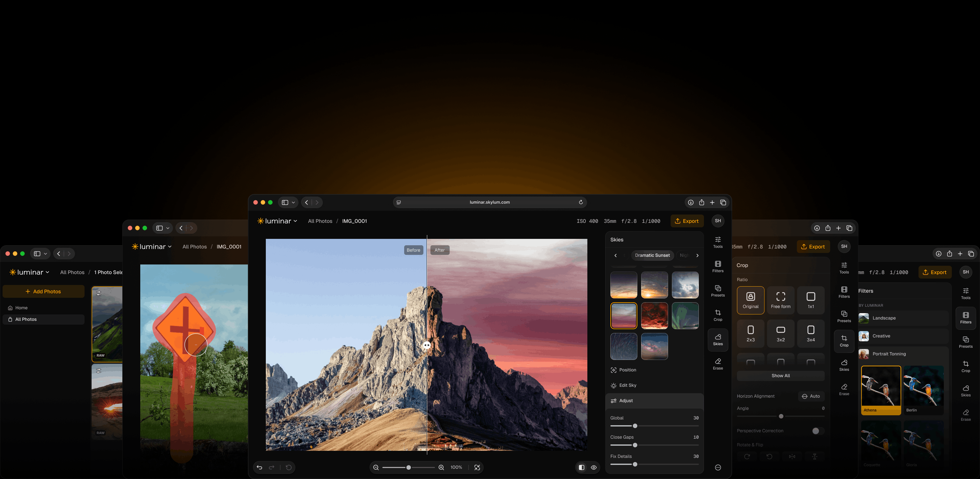Click Export in front window
Viewport: 980px width, 479px height.
point(687,221)
